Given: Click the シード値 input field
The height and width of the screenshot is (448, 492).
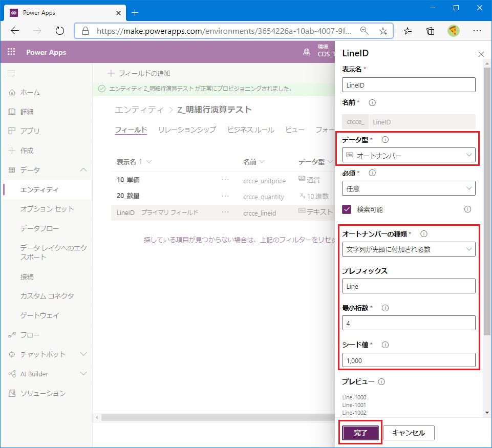Looking at the screenshot, I should pos(409,360).
